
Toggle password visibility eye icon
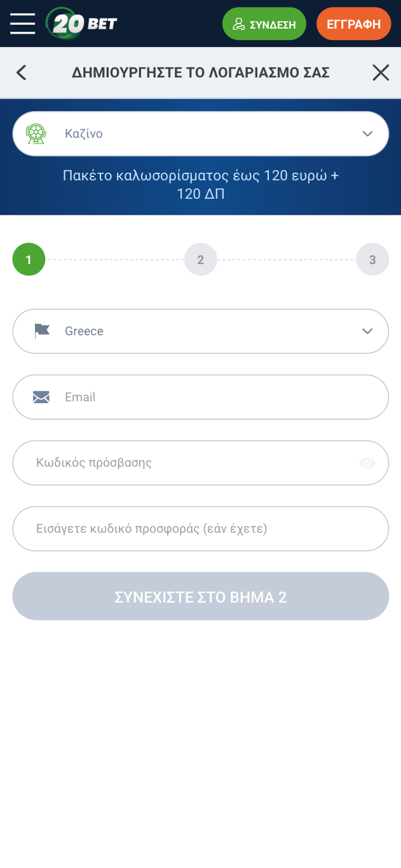[x=367, y=463]
